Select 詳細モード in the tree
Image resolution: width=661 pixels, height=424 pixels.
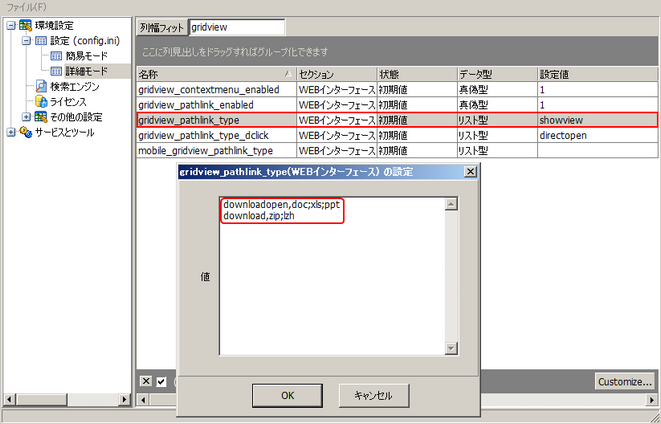(x=87, y=71)
